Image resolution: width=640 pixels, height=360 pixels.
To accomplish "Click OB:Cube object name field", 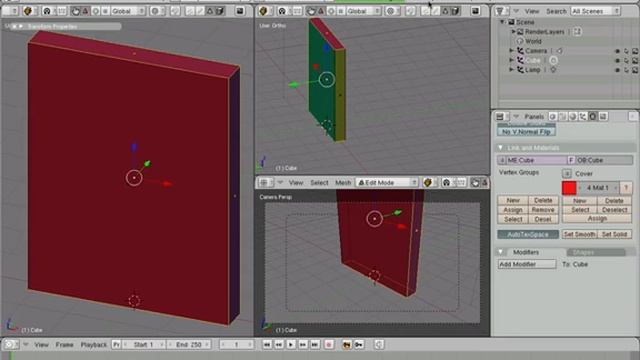I will coord(604,160).
